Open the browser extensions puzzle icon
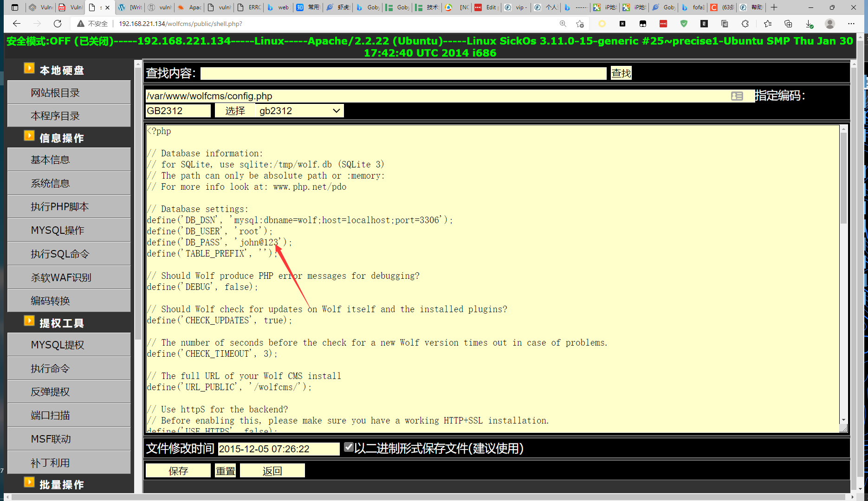This screenshot has height=501, width=868. pos(745,24)
